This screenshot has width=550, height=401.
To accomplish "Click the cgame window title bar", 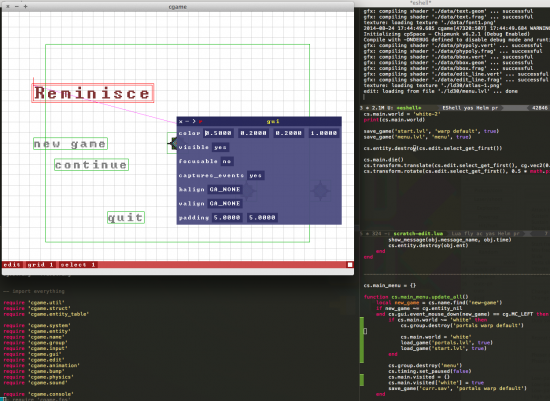I will 178,7.
